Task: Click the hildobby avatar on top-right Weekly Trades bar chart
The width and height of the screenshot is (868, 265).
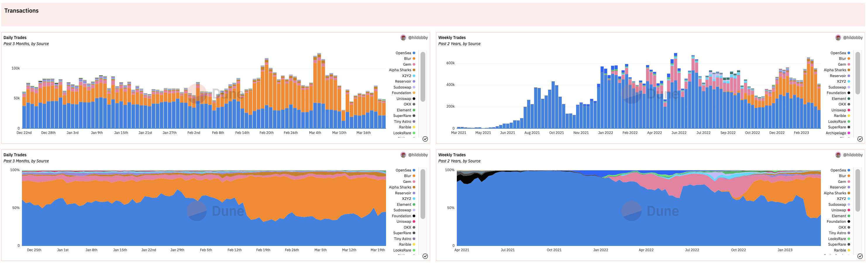Action: tap(838, 38)
